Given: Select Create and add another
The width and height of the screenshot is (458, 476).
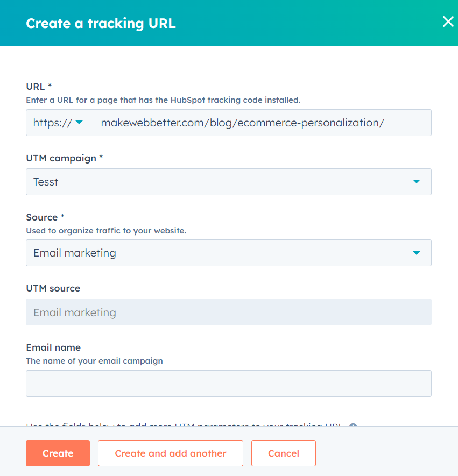Looking at the screenshot, I should tap(170, 453).
